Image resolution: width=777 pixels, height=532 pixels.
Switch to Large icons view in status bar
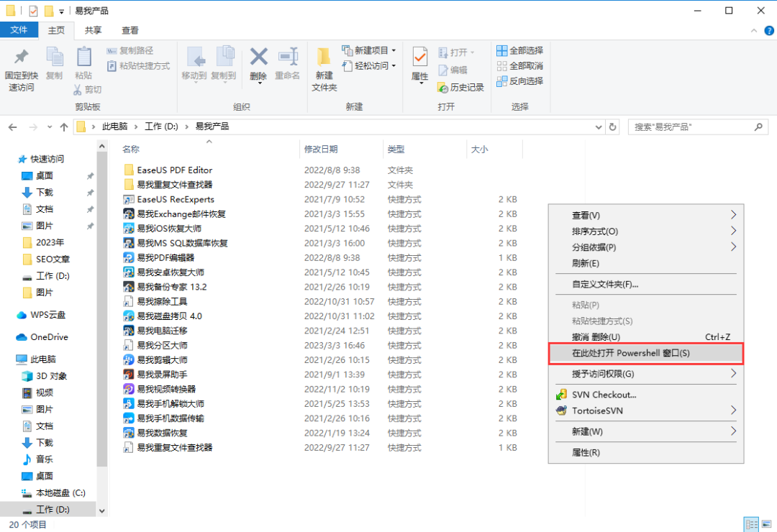tap(767, 524)
